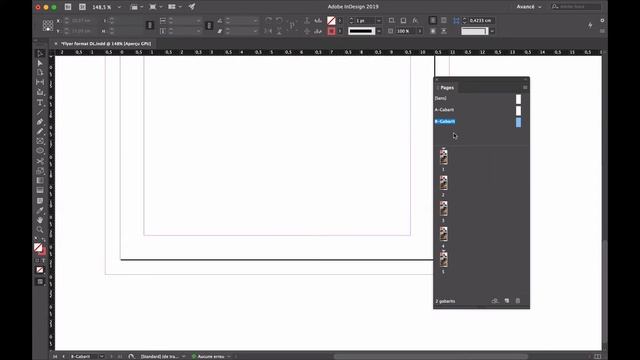The width and height of the screenshot is (640, 360).
Task: Open the control panel settings gear
Action: (x=602, y=20)
